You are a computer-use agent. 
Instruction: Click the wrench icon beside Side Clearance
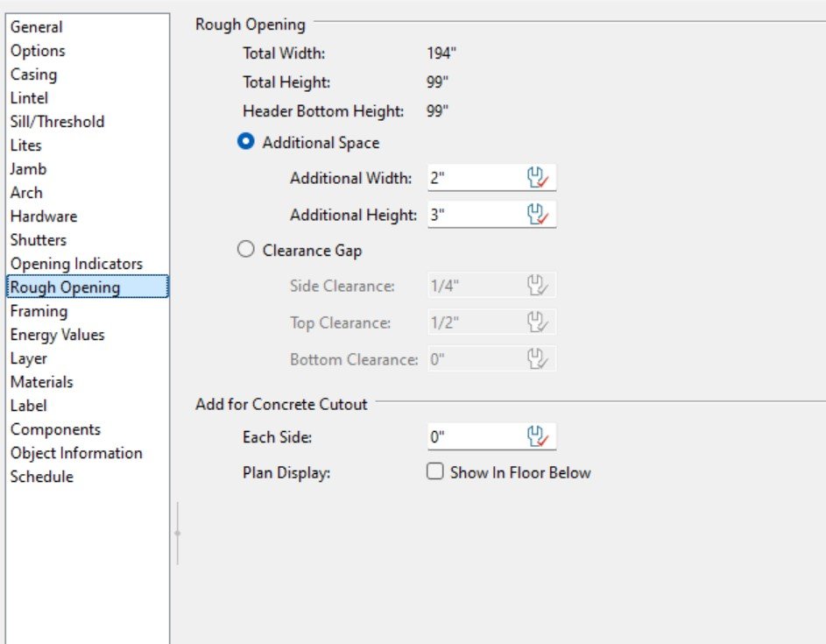(x=537, y=286)
